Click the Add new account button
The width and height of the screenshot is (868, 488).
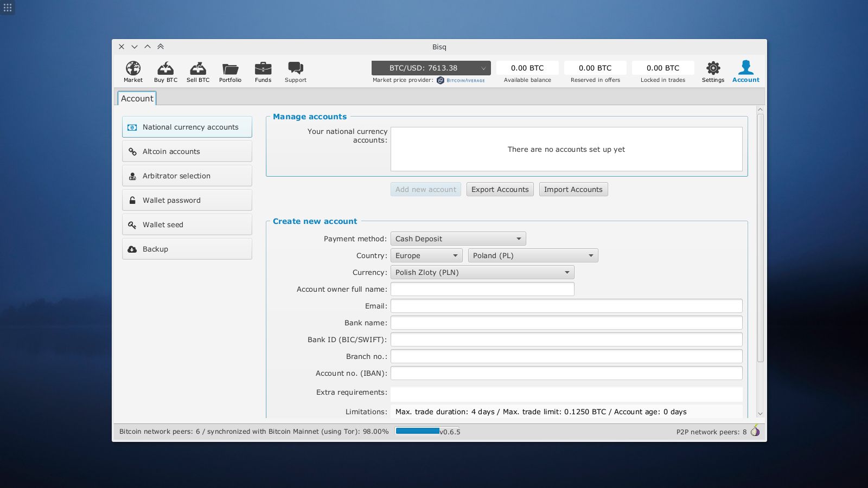coord(426,189)
